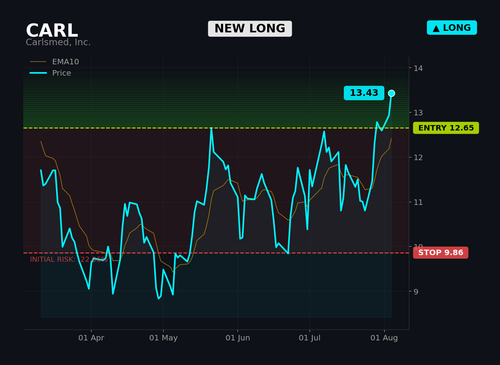Click the cyan LONG direction badge
This screenshot has width=500, height=365.
click(x=452, y=28)
